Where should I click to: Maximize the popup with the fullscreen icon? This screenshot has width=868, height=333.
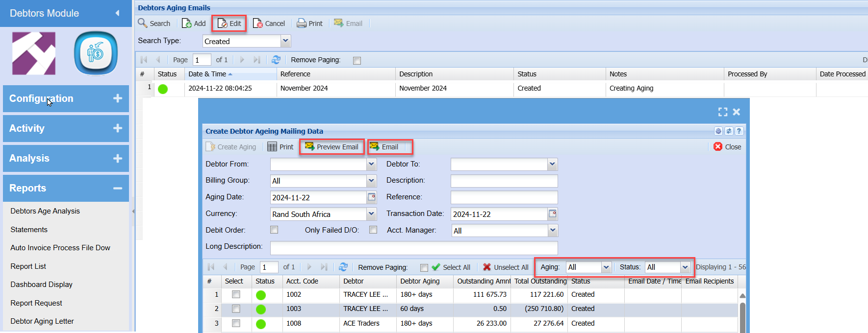(x=722, y=112)
